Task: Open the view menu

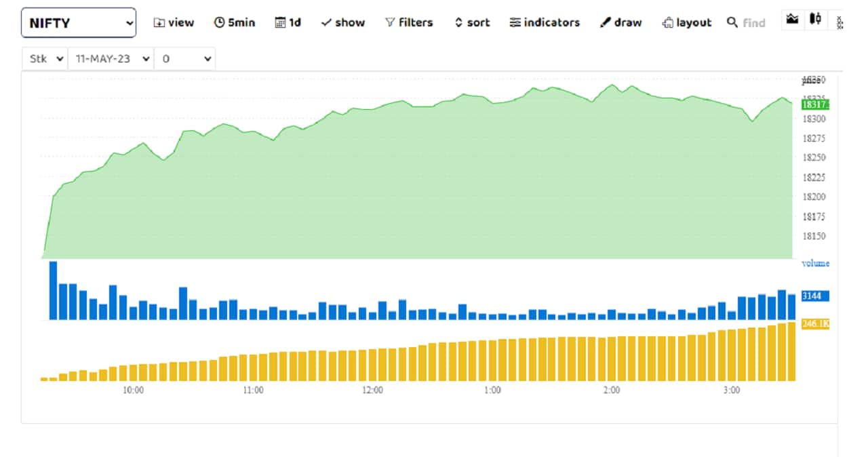Action: click(x=174, y=22)
